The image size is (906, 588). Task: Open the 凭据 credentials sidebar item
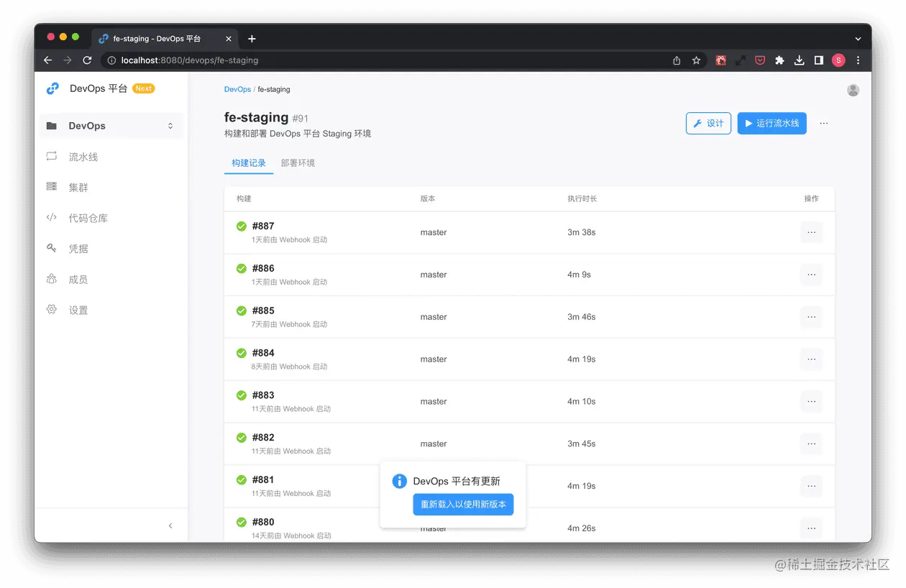point(111,249)
